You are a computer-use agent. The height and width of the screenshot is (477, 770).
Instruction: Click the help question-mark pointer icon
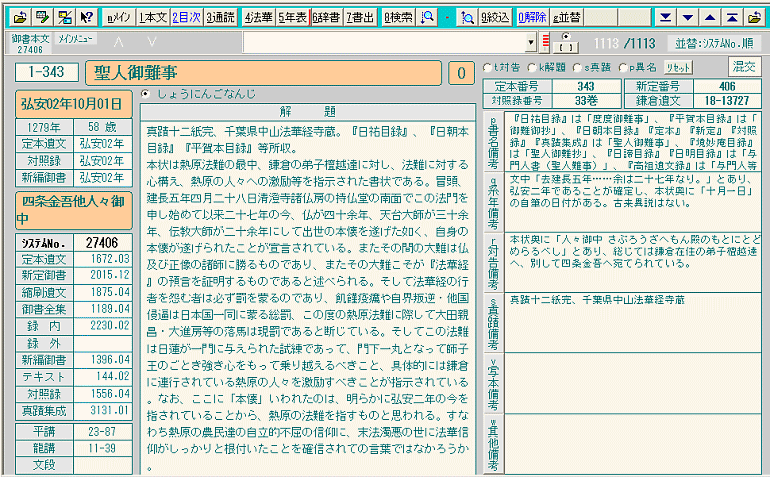point(86,17)
